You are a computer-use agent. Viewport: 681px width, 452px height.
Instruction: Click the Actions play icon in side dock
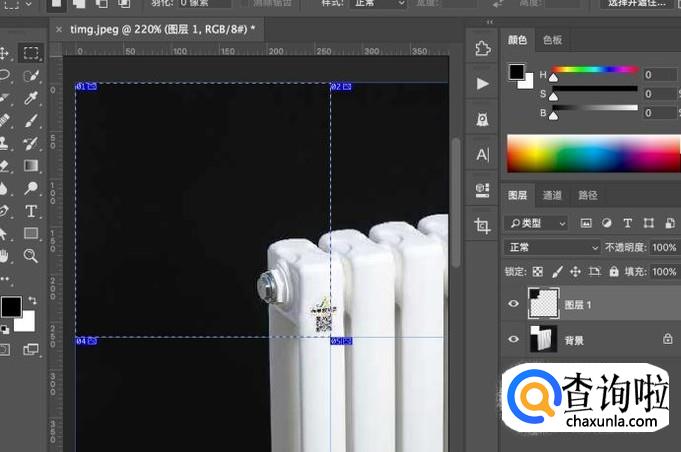[x=483, y=84]
